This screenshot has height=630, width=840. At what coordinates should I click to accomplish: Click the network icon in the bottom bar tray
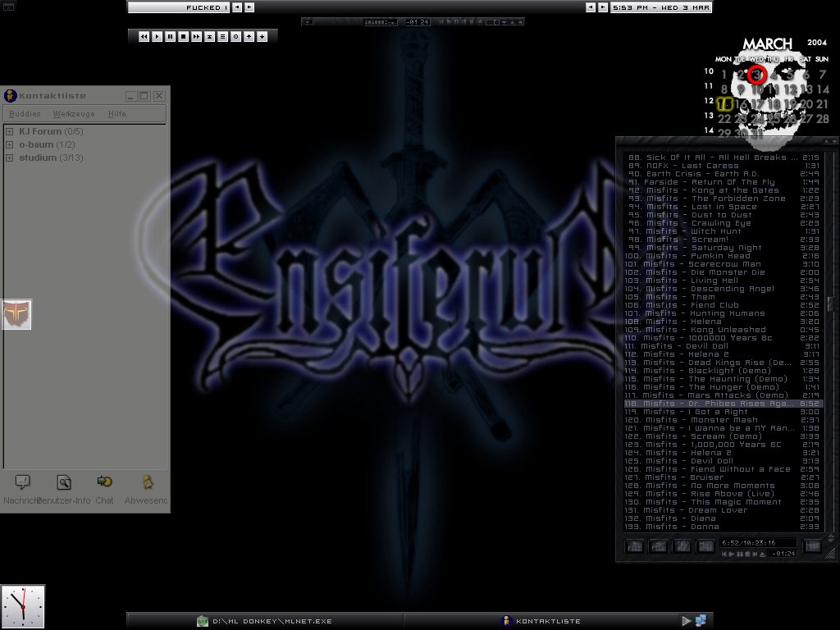tap(701, 620)
